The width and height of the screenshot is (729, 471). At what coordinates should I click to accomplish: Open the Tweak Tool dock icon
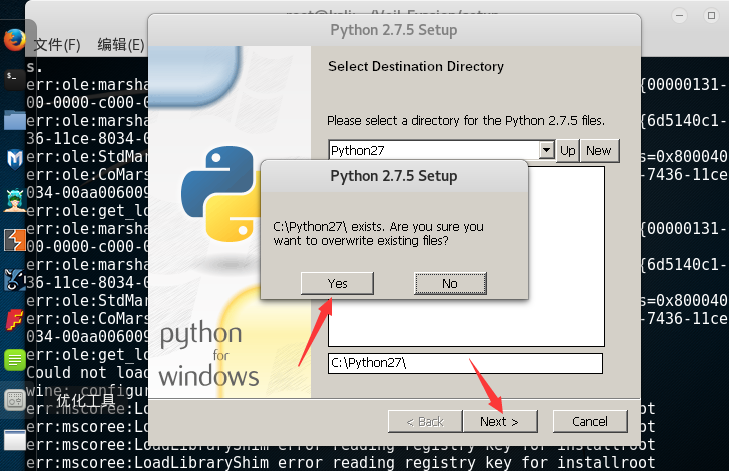coord(15,399)
